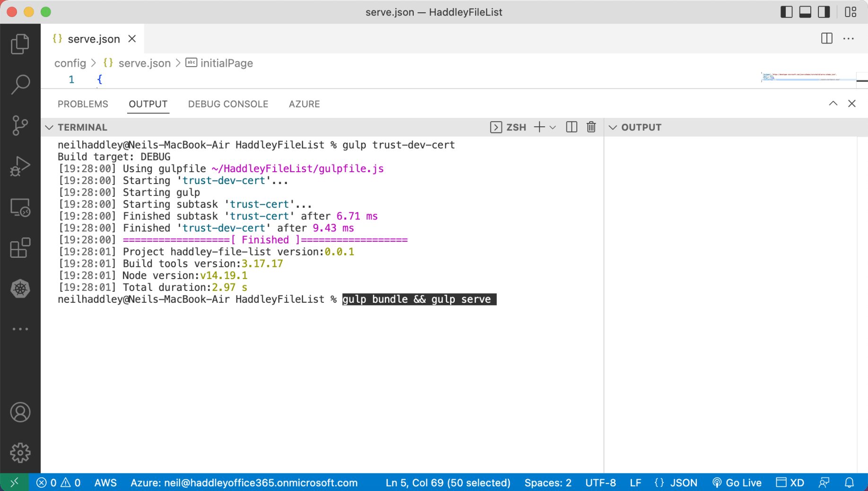Switch to the DEBUG CONSOLE tab
This screenshot has width=868, height=491.
(228, 104)
